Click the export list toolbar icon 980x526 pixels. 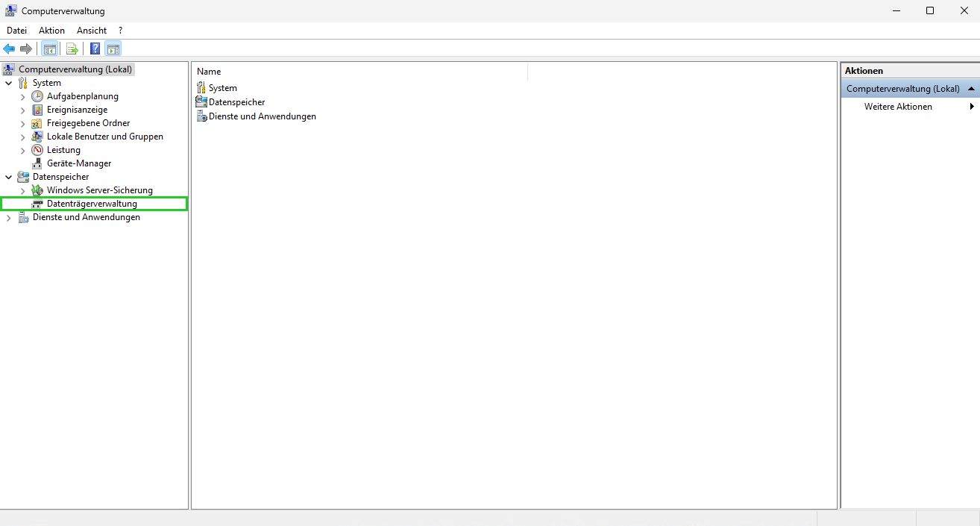(72, 49)
